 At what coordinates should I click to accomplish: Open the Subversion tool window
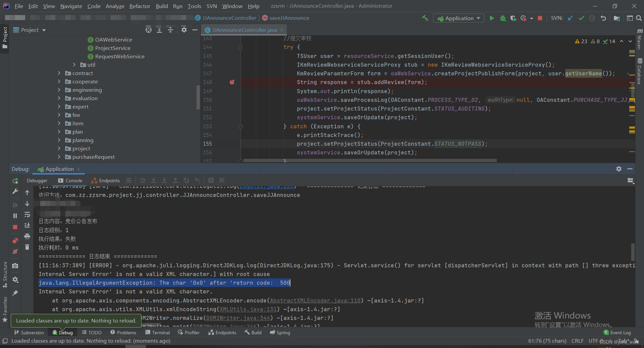click(29, 333)
